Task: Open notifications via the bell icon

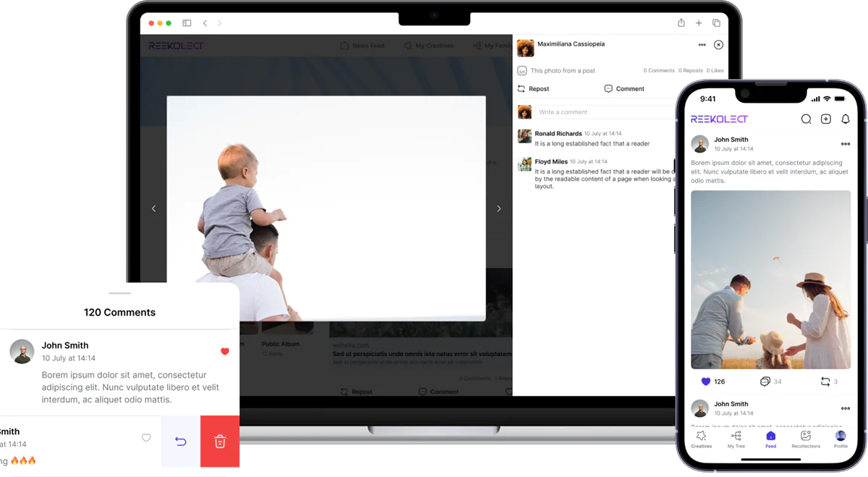Action: click(845, 119)
